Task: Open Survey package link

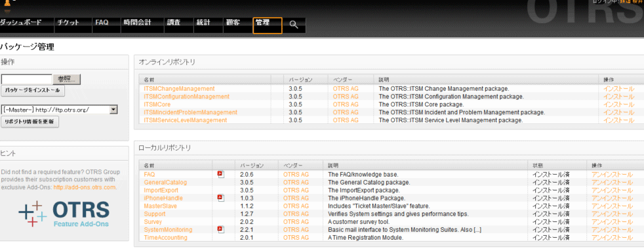Action: click(x=153, y=222)
